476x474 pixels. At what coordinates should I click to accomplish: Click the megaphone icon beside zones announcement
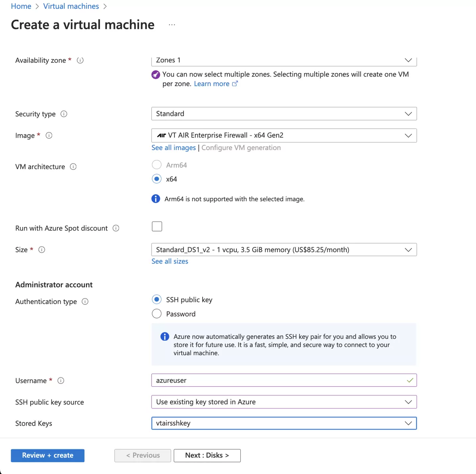[155, 74]
